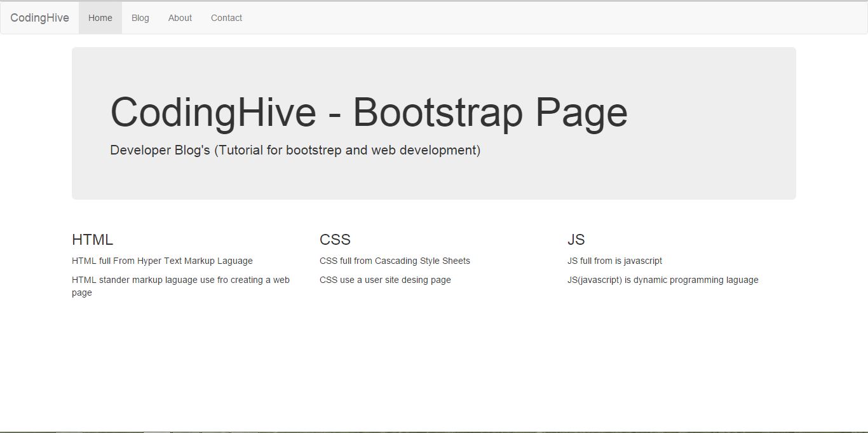Click the Windows taskbar at screen bottom
This screenshot has width=868, height=433.
pos(434,430)
